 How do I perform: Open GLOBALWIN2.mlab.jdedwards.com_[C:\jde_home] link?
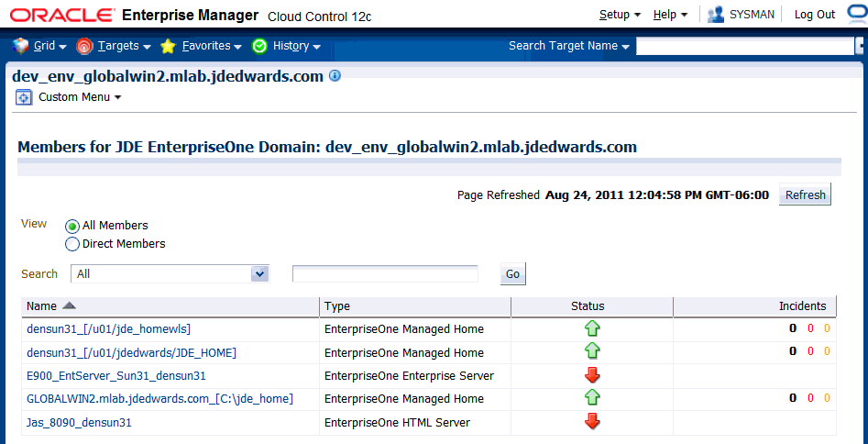pyautogui.click(x=160, y=398)
